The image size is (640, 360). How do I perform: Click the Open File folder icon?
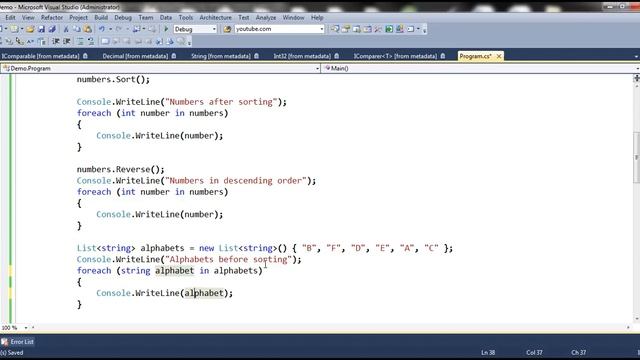click(30, 29)
